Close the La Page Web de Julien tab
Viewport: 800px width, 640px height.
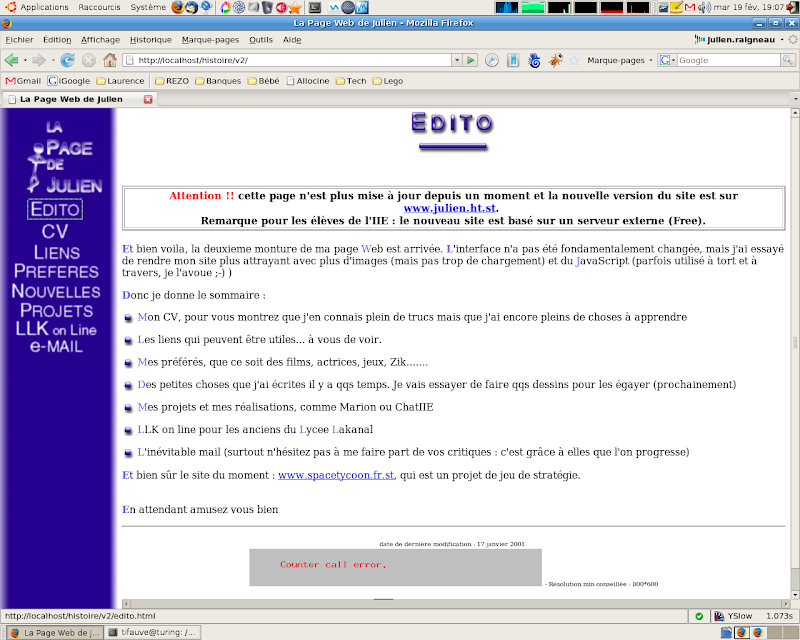pos(148,100)
